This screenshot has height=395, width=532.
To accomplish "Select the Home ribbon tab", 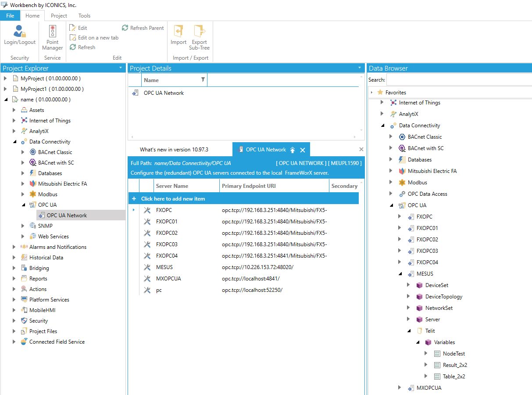I will click(x=32, y=16).
